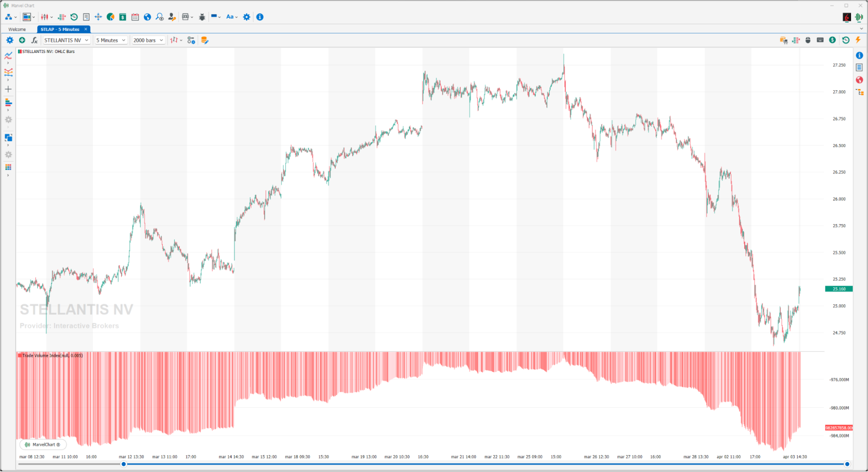Screen dimensions: 868x472
Task: Toggle the keyboard trading icon
Action: click(820, 40)
